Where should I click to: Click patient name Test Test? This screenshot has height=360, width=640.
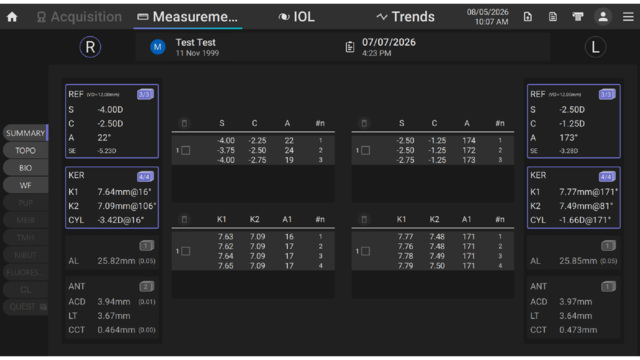point(196,42)
